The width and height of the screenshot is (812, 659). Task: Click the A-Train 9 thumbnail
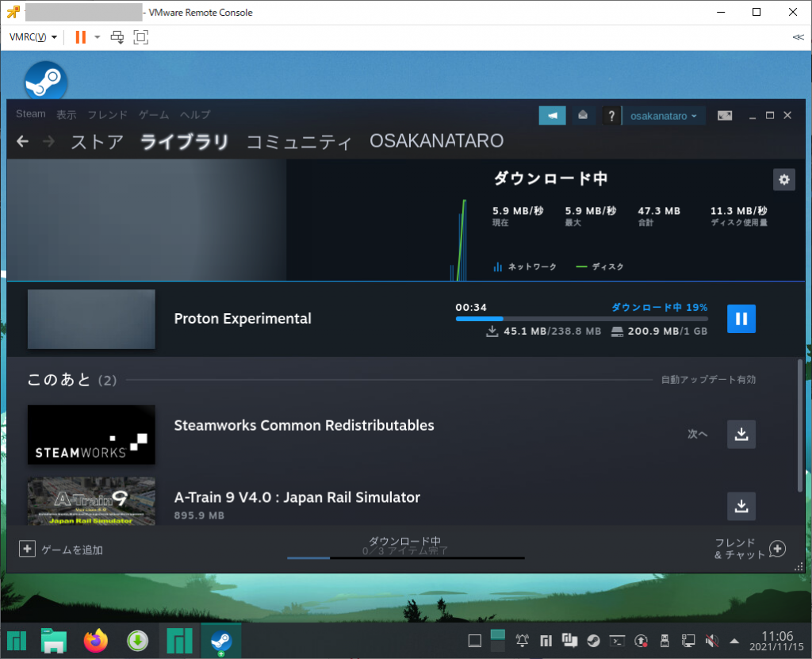pyautogui.click(x=91, y=501)
